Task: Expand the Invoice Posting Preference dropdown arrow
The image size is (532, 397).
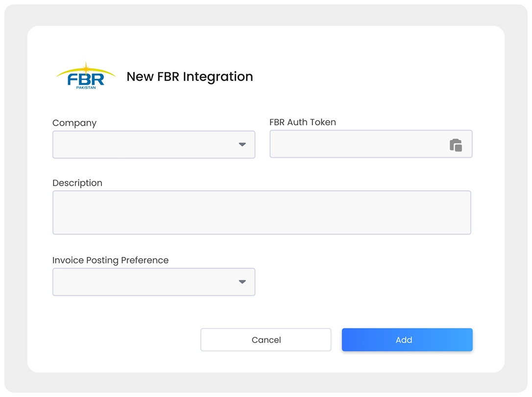Action: pyautogui.click(x=242, y=282)
